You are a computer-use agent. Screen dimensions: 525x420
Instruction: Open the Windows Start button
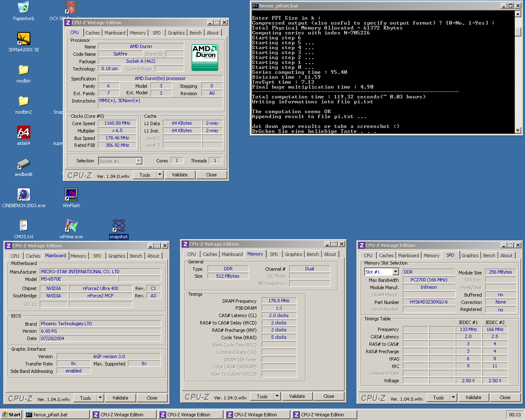(x=11, y=415)
